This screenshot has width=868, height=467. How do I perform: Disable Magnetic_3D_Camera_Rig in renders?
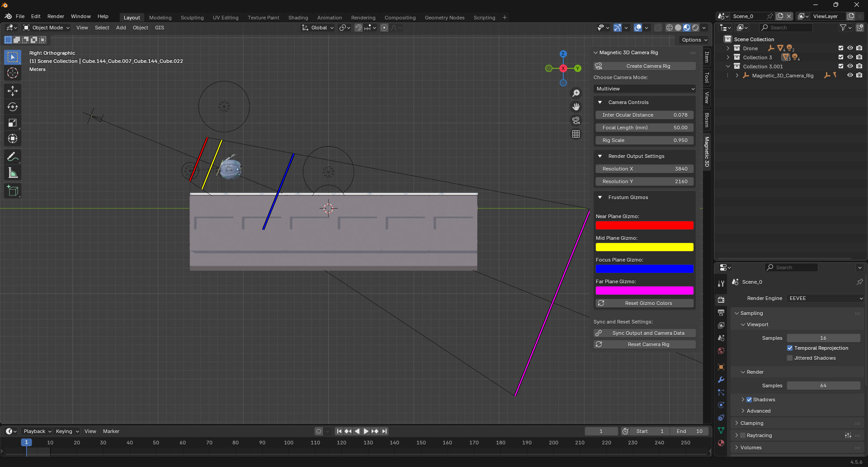859,76
